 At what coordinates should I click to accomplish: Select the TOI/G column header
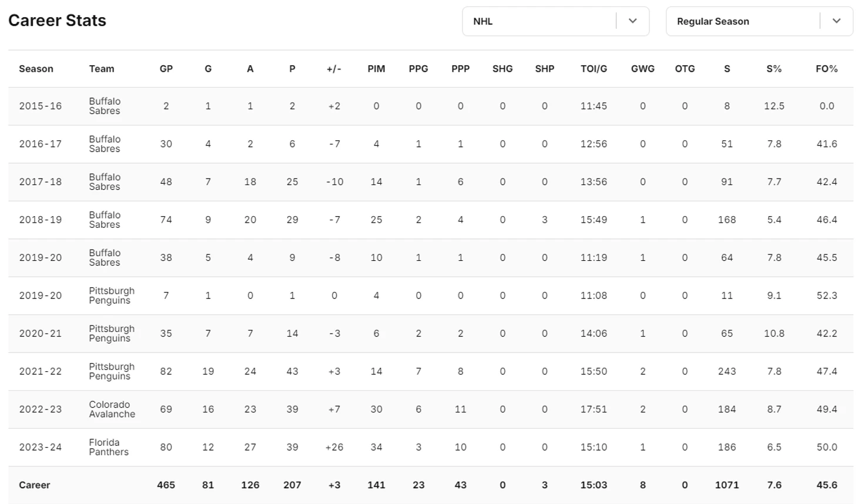pos(594,69)
